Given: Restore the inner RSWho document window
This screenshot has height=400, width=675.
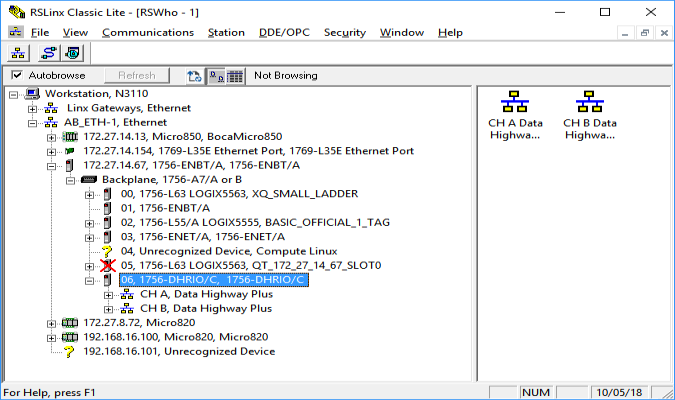Looking at the screenshot, I should (x=644, y=33).
